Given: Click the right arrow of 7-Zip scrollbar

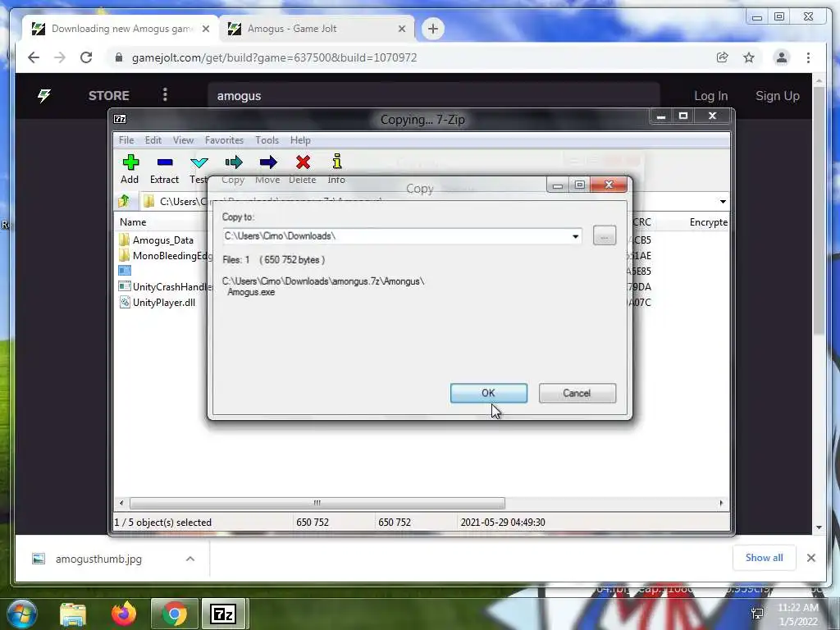Looking at the screenshot, I should pyautogui.click(x=721, y=503).
